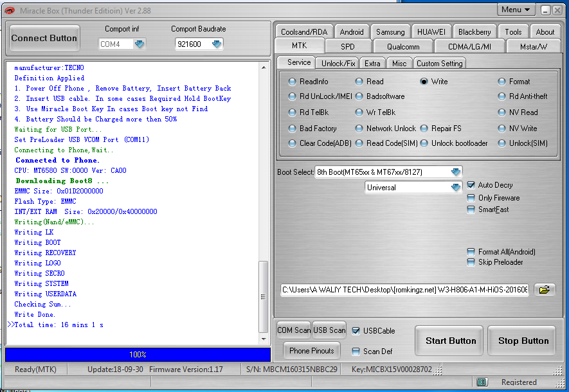The image size is (569, 392).
Task: Select the Format radio button
Action: (501, 82)
